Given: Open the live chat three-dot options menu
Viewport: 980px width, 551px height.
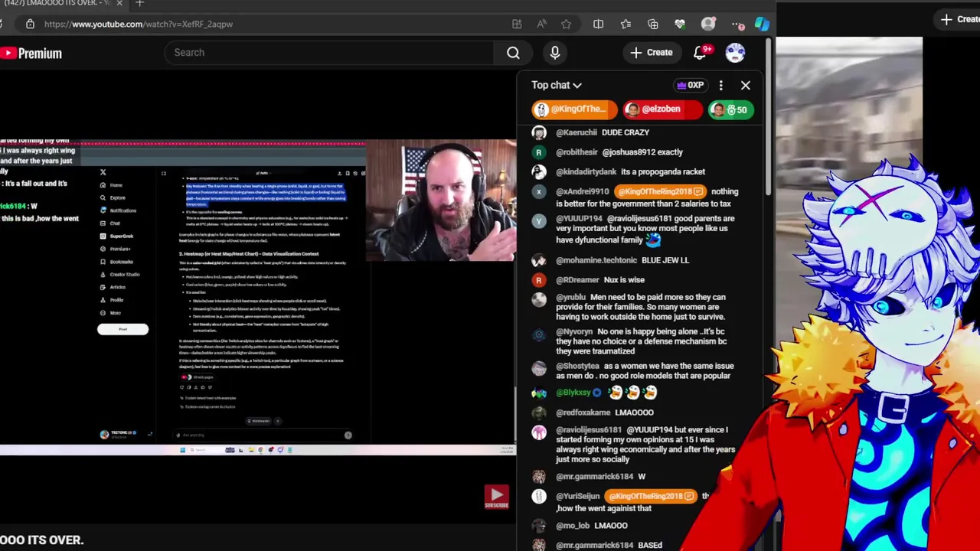Looking at the screenshot, I should click(720, 85).
